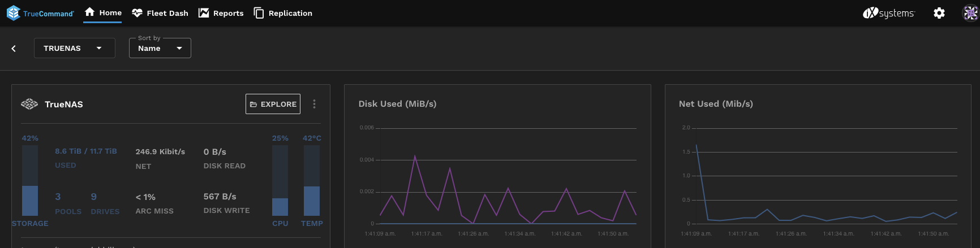Click the EXPLORE button
This screenshot has height=248, width=980.
tap(273, 104)
